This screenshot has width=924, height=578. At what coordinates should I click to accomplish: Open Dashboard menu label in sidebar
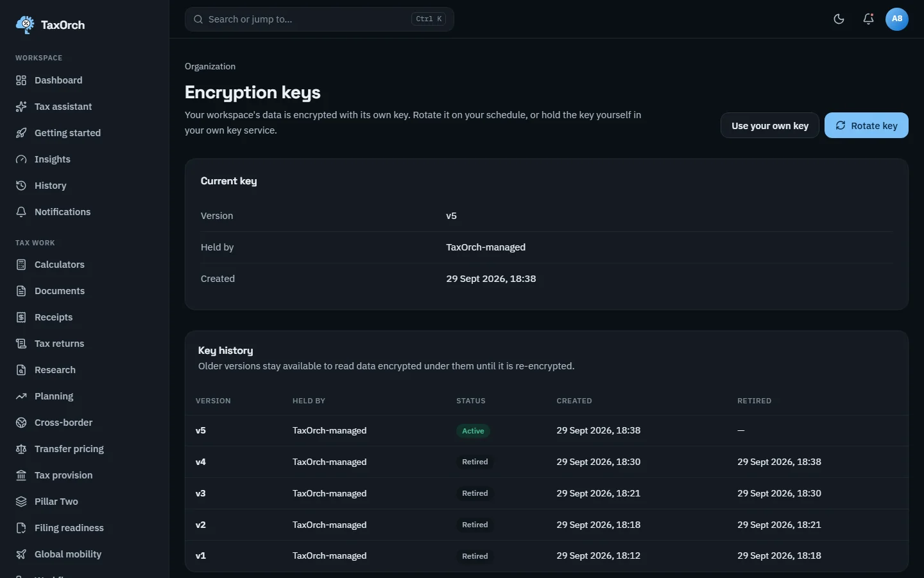58,80
